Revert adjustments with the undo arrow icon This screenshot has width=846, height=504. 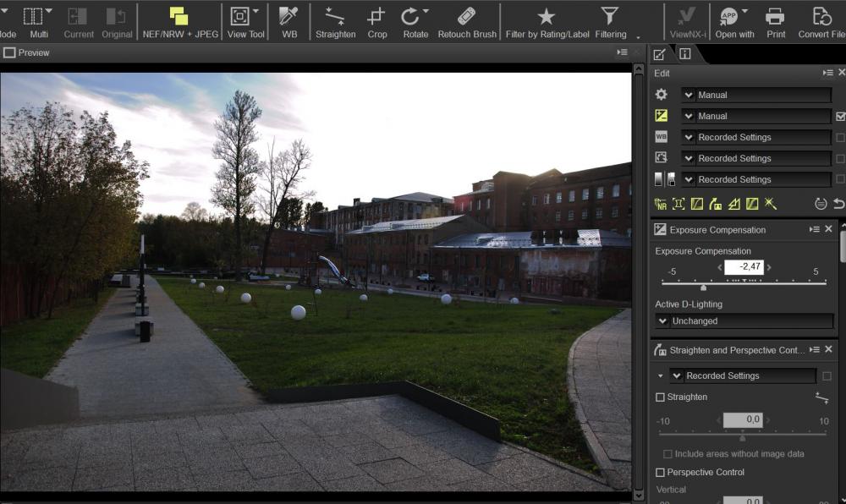(x=838, y=204)
